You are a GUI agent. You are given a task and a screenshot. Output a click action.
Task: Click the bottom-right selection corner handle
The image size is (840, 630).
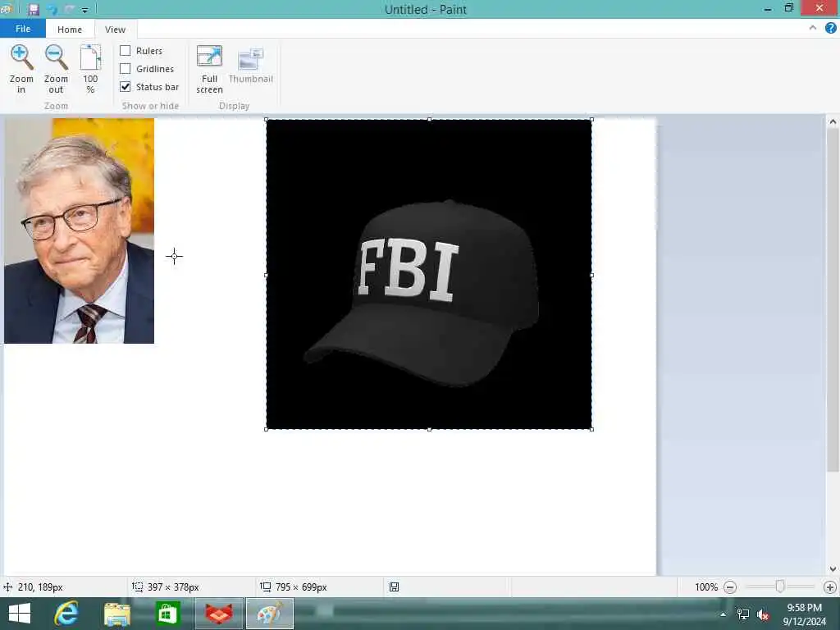click(x=592, y=429)
